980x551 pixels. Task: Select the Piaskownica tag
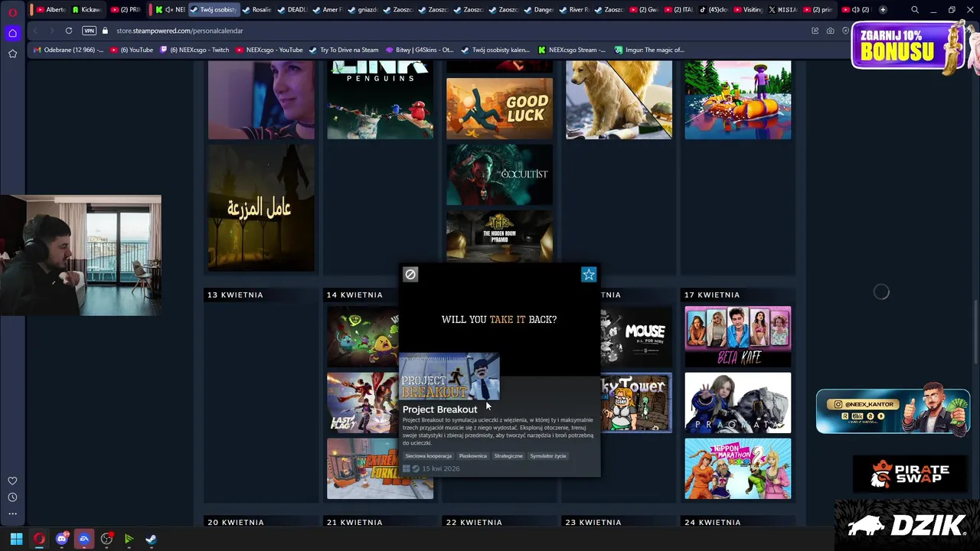tap(472, 456)
